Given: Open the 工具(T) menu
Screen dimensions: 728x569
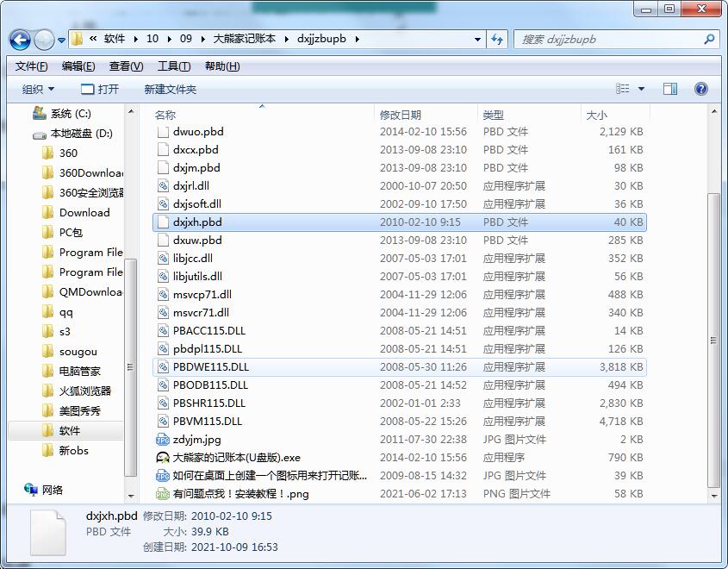Looking at the screenshot, I should [174, 66].
